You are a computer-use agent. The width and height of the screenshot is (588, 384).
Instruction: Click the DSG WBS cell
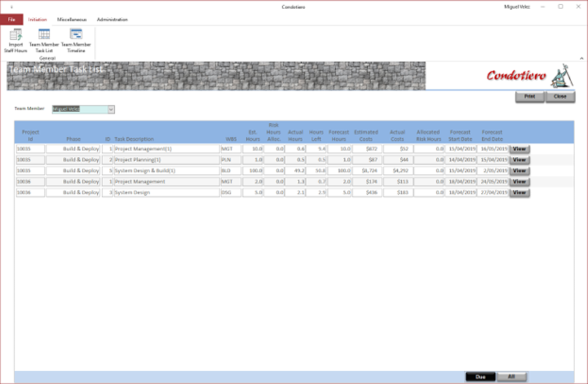click(231, 192)
